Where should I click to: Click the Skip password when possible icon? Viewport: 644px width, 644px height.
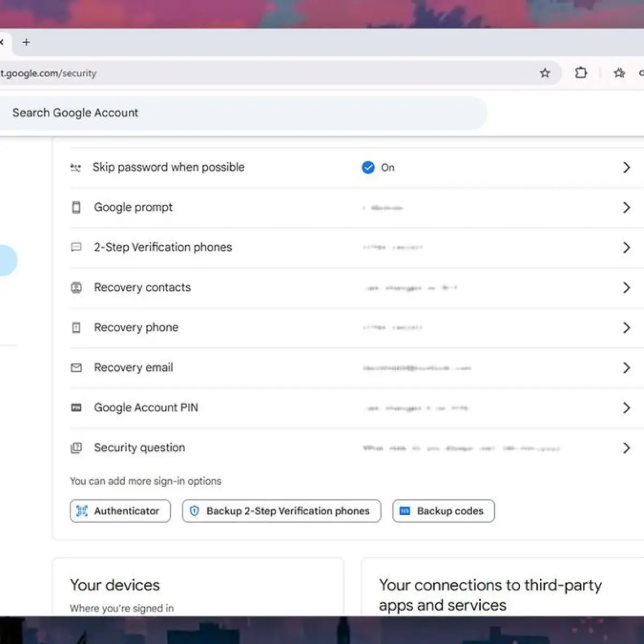(x=76, y=168)
